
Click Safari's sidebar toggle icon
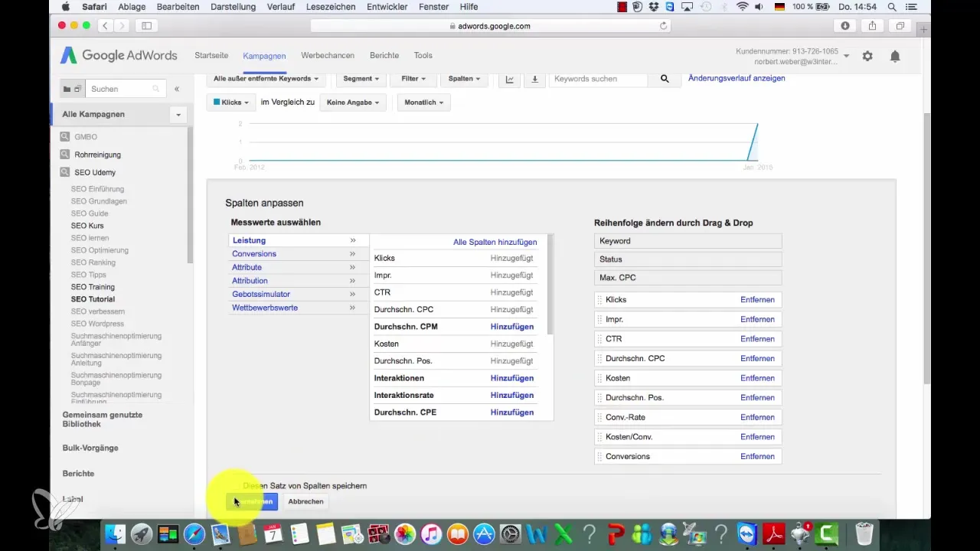coord(146,26)
